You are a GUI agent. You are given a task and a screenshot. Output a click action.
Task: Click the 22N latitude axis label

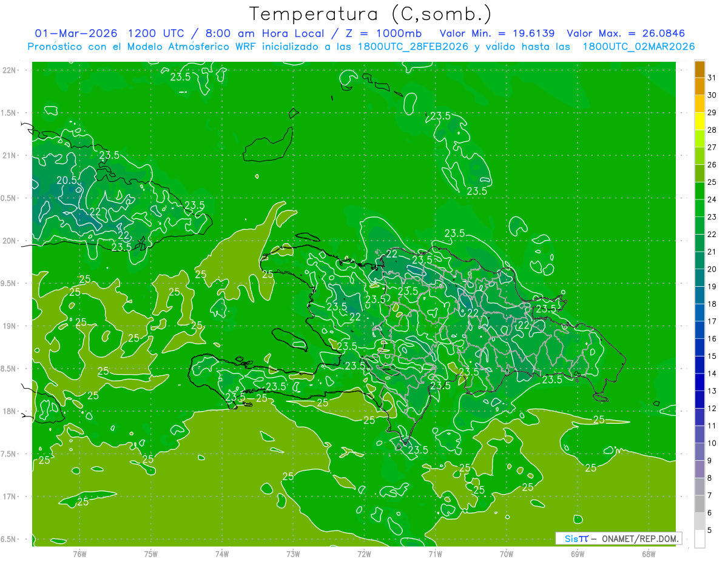(9, 70)
